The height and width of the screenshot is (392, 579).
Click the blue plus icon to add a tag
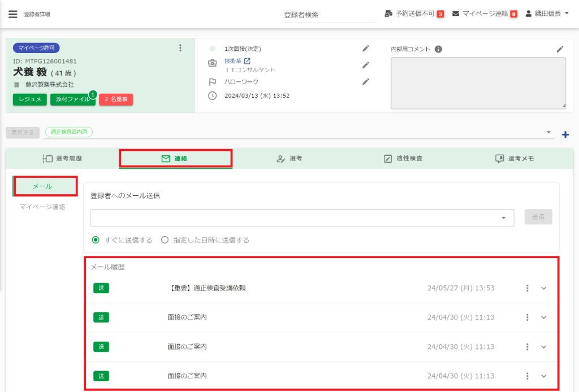pyautogui.click(x=565, y=134)
